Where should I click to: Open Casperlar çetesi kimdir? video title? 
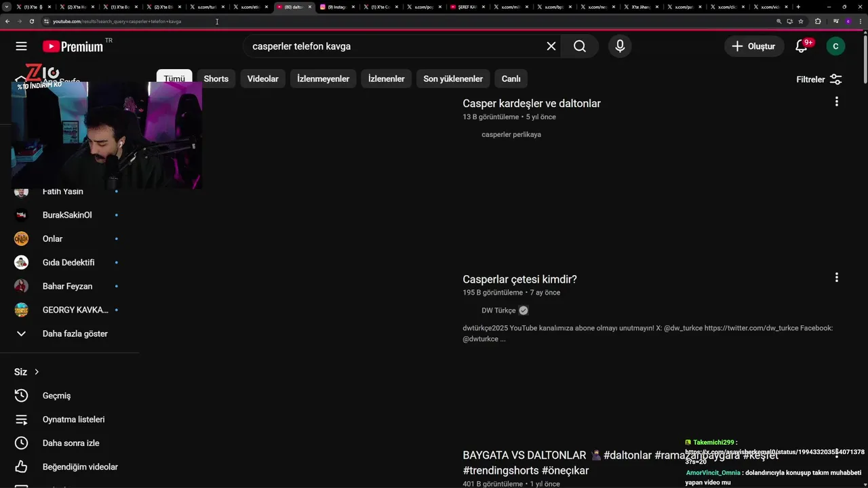pyautogui.click(x=520, y=279)
